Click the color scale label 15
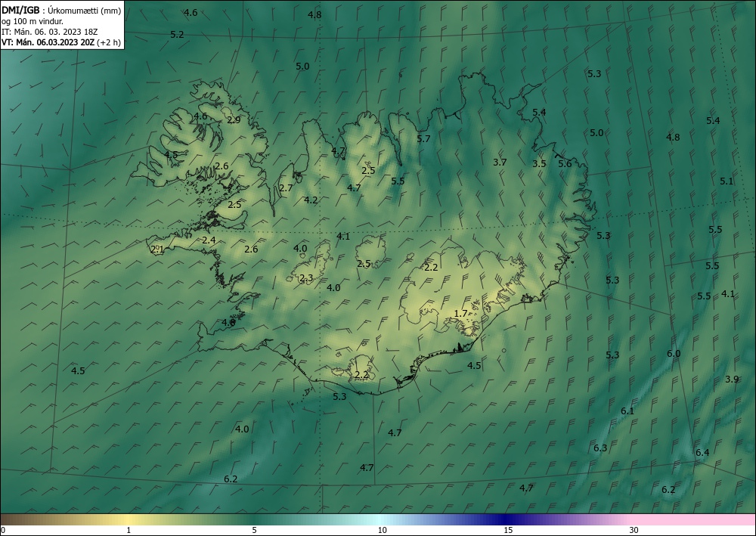This screenshot has width=756, height=536. [508, 530]
